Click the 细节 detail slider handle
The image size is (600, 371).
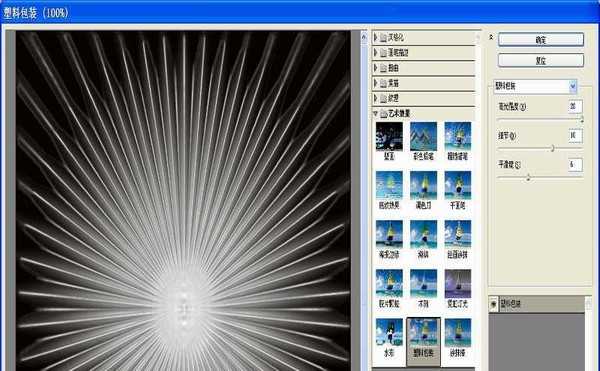[x=552, y=148]
